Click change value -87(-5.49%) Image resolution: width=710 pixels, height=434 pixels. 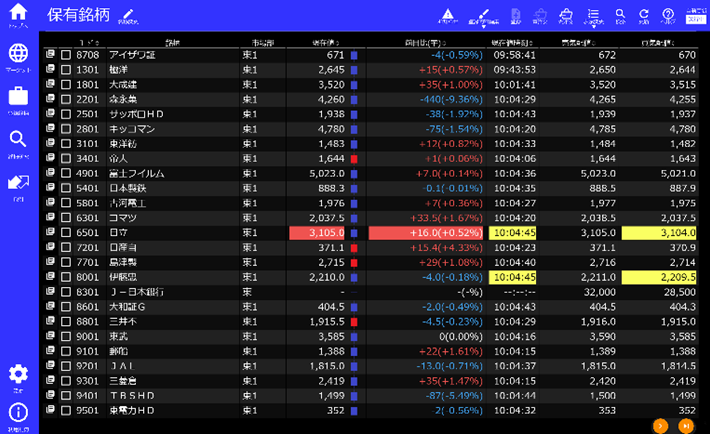point(454,396)
